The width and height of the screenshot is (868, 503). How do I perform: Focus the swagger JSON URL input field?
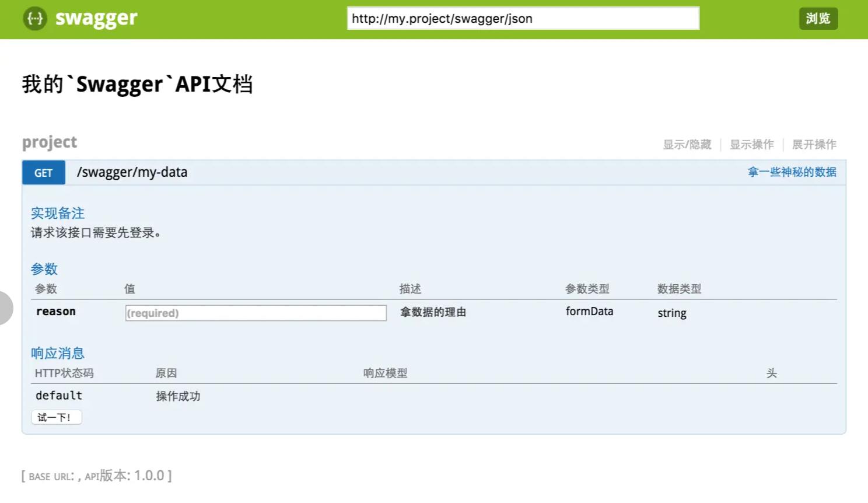[523, 18]
